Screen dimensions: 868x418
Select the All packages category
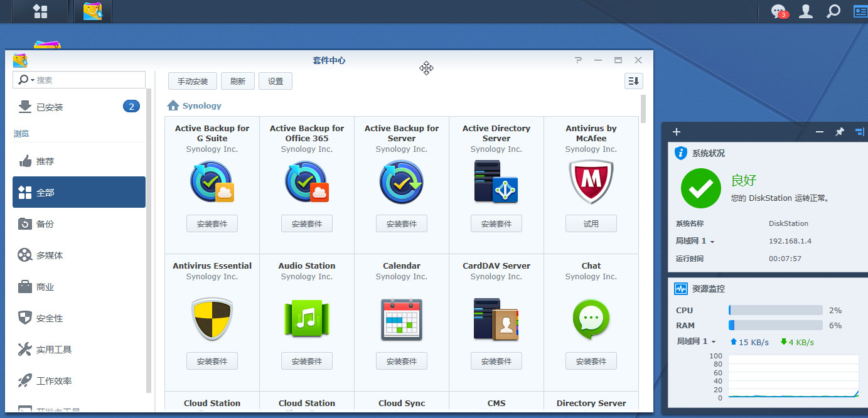(79, 192)
